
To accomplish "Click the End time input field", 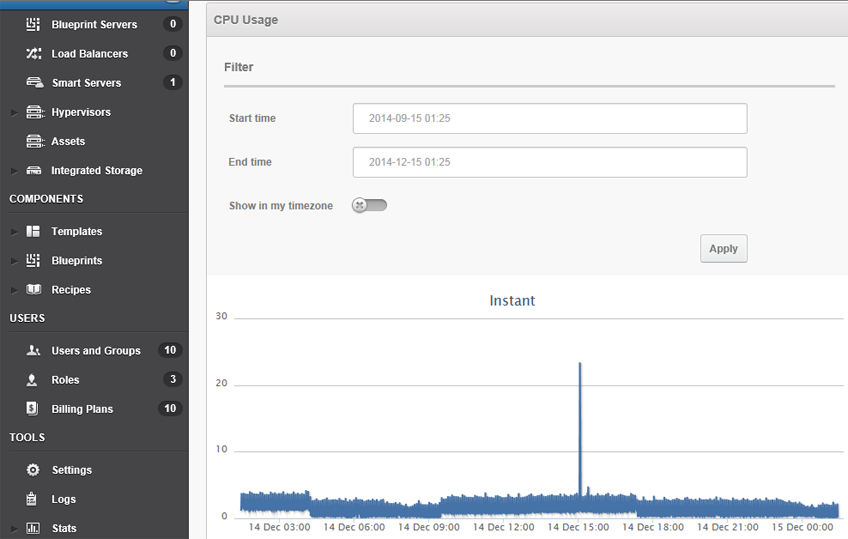I will pyautogui.click(x=550, y=162).
